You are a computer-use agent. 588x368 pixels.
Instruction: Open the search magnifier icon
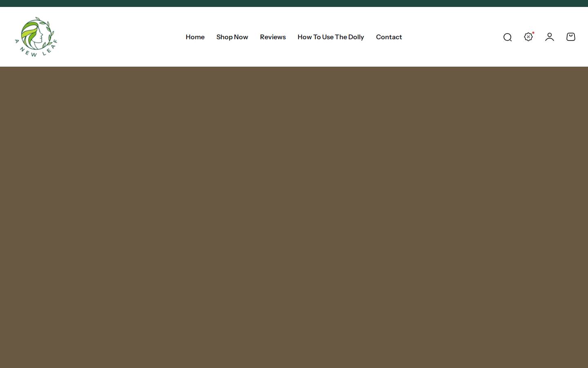point(508,37)
